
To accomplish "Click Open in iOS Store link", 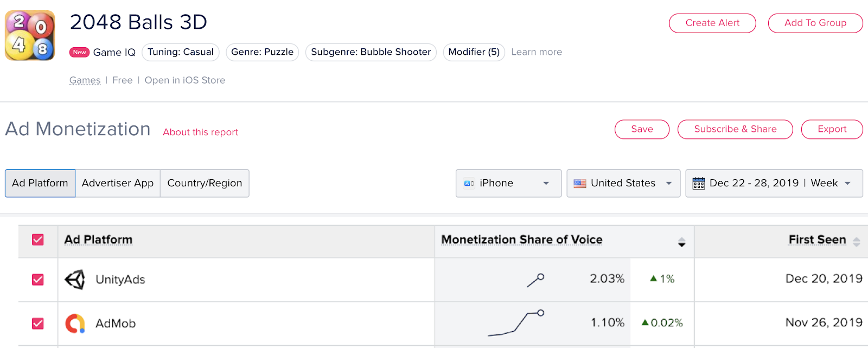I will [x=184, y=80].
